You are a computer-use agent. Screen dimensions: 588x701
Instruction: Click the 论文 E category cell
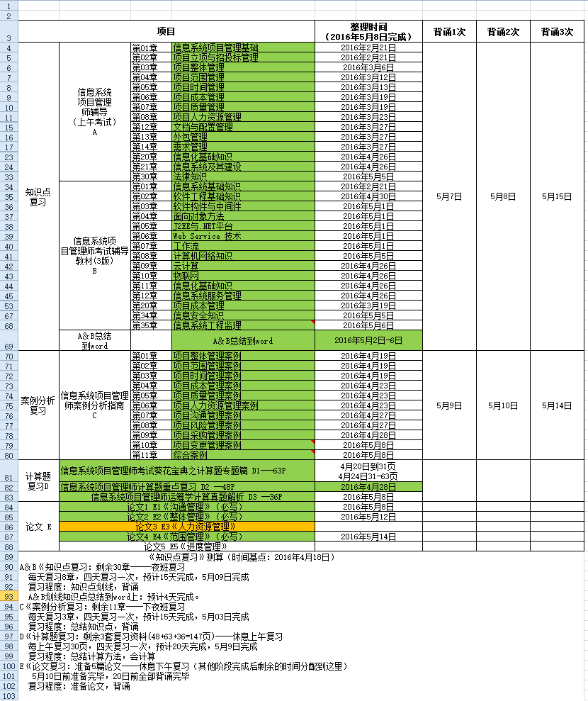pyautogui.click(x=38, y=527)
